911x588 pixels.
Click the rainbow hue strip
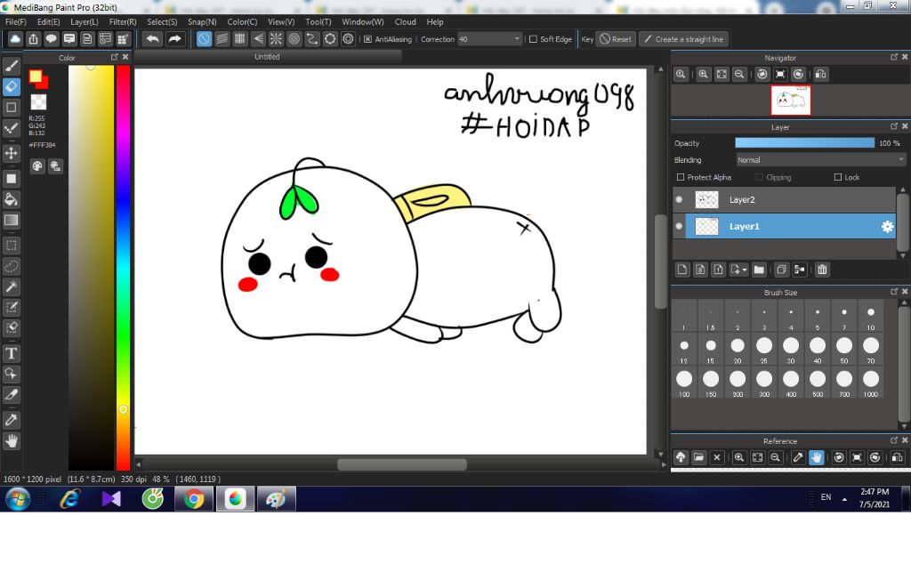pos(123,267)
